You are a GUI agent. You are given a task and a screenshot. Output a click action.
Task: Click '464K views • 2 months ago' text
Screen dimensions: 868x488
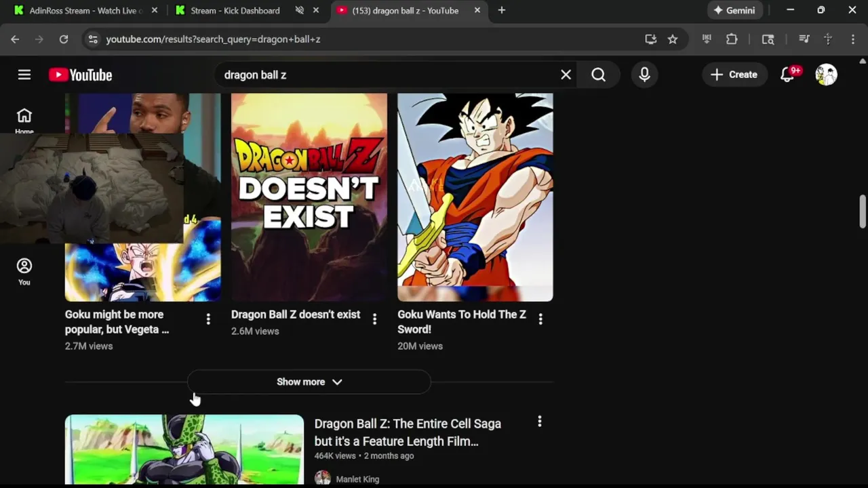tap(364, 455)
